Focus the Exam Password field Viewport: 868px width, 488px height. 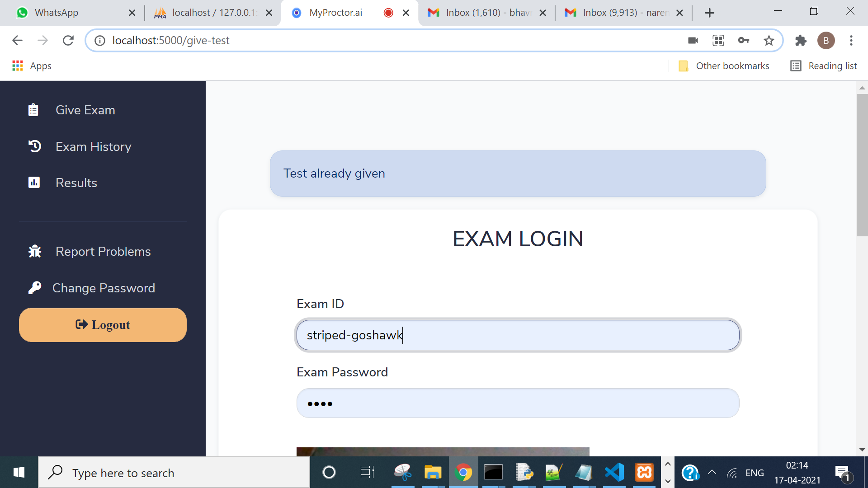[x=518, y=403]
